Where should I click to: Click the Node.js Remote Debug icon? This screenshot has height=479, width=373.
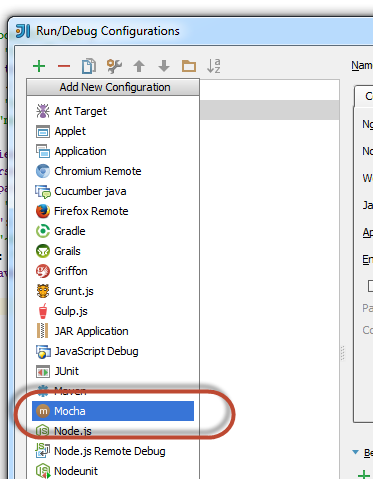(x=43, y=450)
